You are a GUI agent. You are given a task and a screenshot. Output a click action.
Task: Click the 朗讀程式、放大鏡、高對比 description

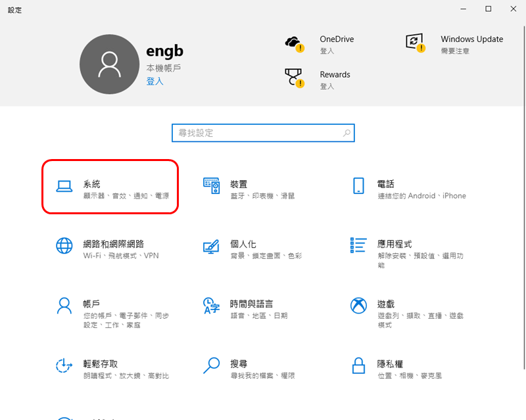(126, 376)
